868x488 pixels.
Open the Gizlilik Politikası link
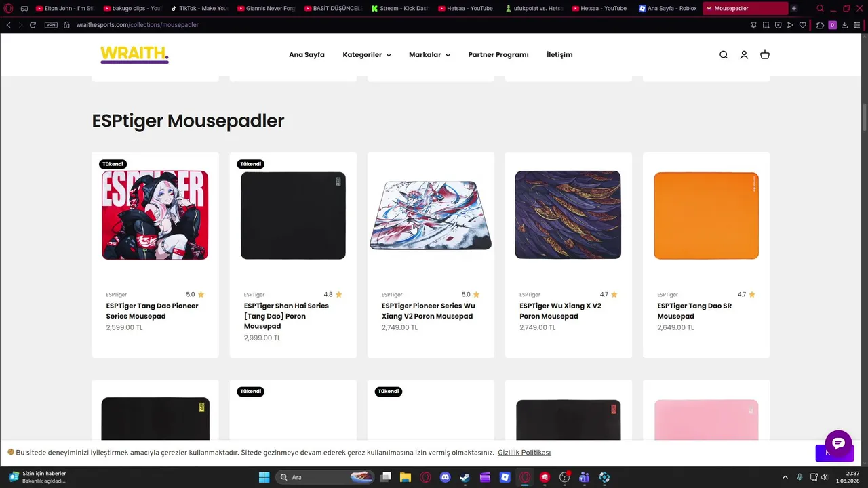[524, 453]
